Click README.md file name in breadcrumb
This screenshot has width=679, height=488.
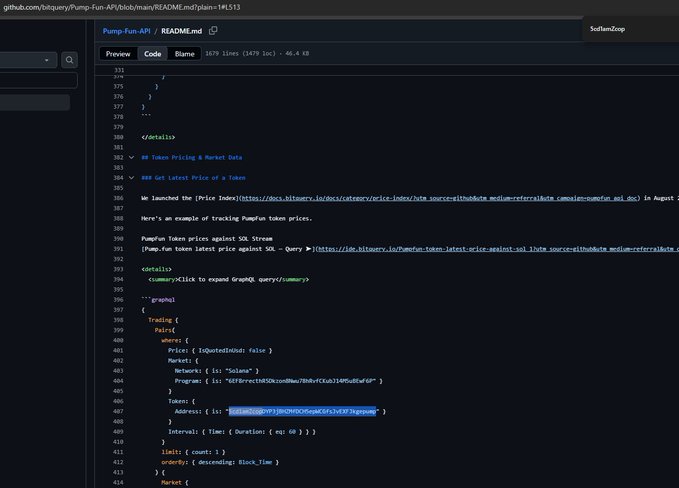pyautogui.click(x=181, y=31)
